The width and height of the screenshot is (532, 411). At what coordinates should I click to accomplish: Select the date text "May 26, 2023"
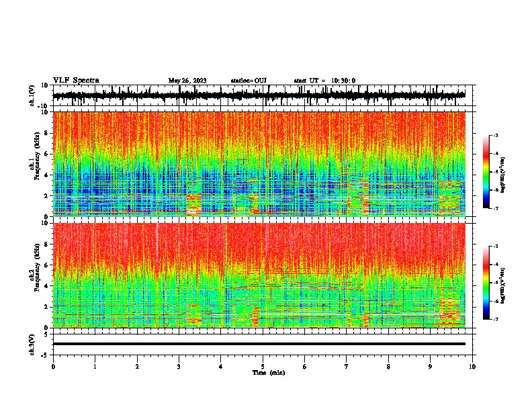point(187,81)
